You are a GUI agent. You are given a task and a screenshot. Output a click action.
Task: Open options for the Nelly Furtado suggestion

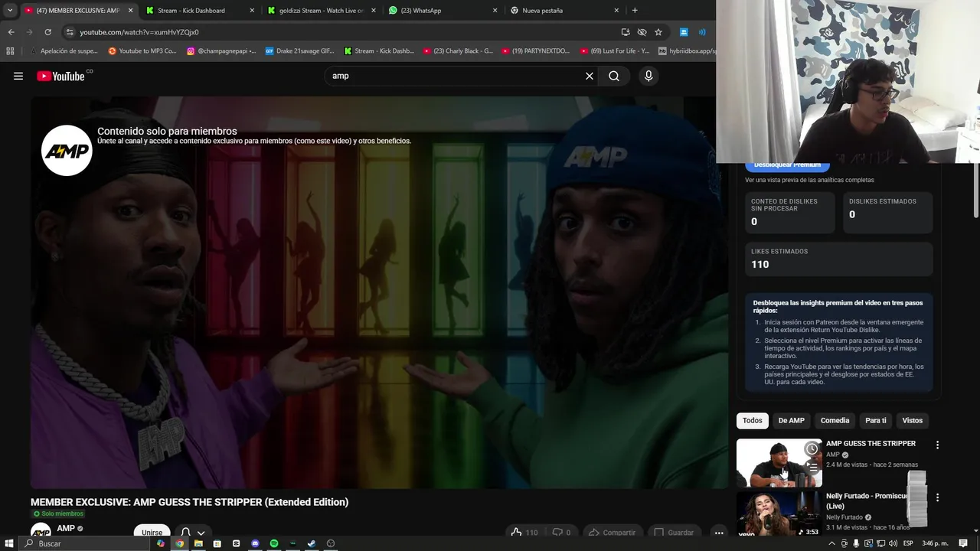[937, 497]
